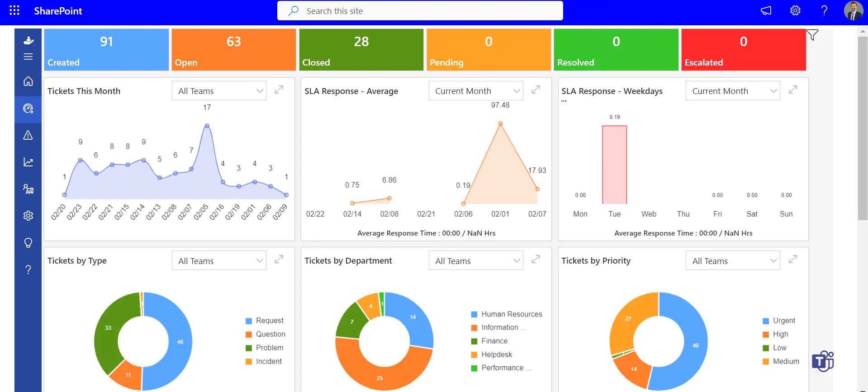
Task: Open the Microsoft Teams floating icon
Action: point(823,361)
